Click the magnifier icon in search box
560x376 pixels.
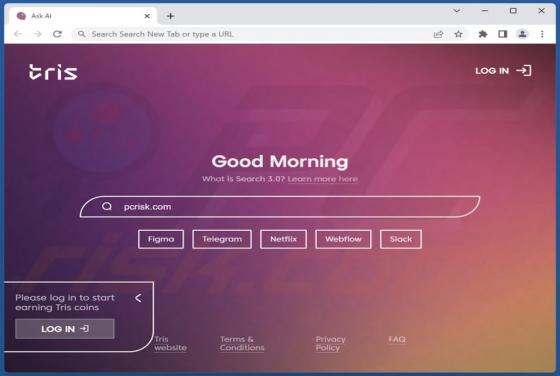(107, 206)
